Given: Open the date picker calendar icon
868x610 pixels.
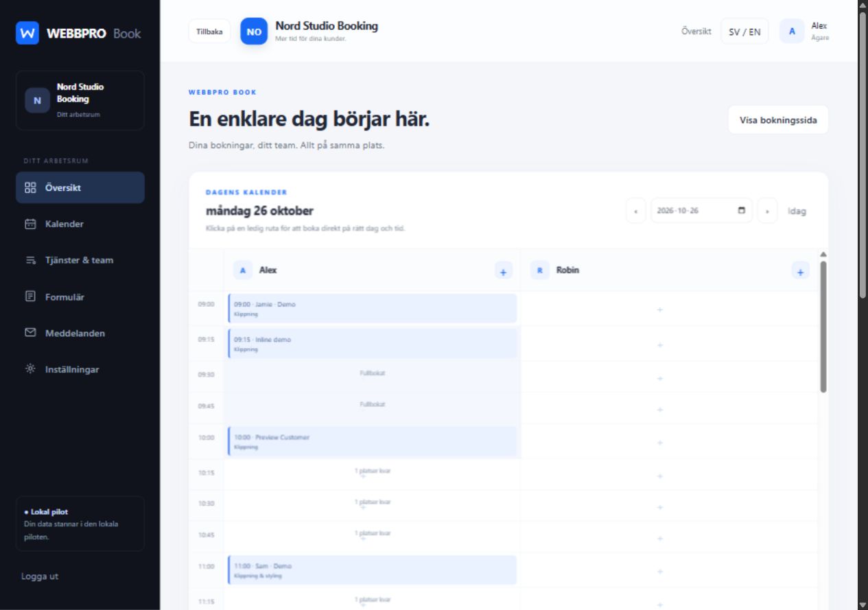Looking at the screenshot, I should point(741,211).
